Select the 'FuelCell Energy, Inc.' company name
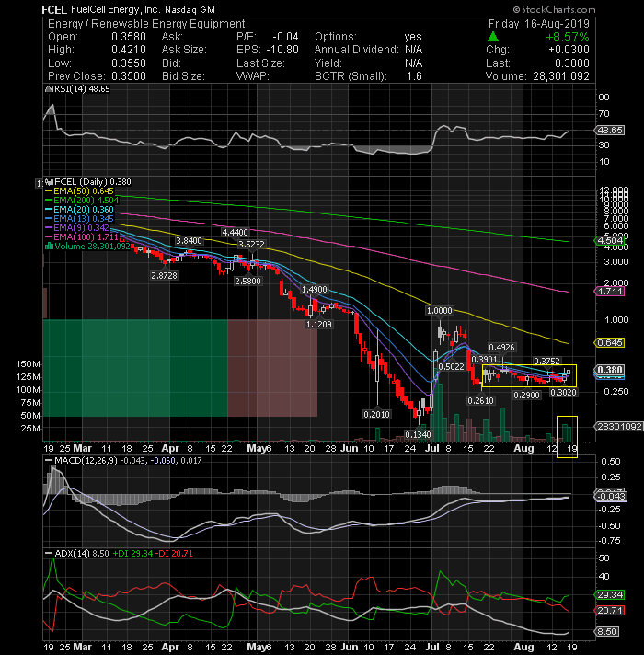This screenshot has width=644, height=655. click(x=116, y=9)
